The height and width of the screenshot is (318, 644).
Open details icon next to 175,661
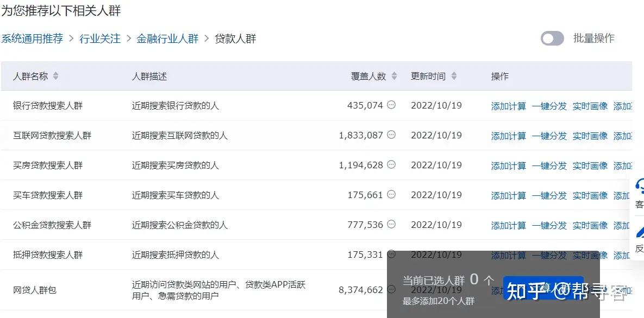pos(391,194)
